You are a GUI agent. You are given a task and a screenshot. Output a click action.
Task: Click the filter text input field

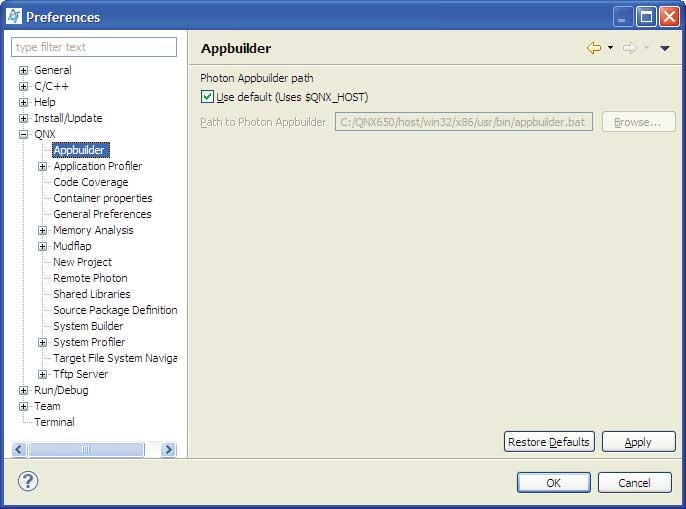tap(94, 47)
